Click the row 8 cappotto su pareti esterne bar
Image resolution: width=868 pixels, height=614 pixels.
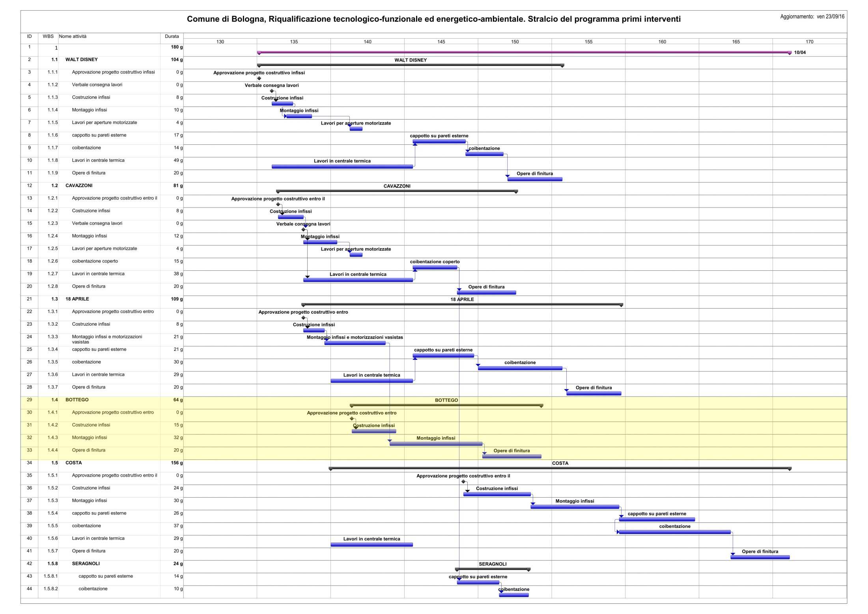pyautogui.click(x=439, y=141)
